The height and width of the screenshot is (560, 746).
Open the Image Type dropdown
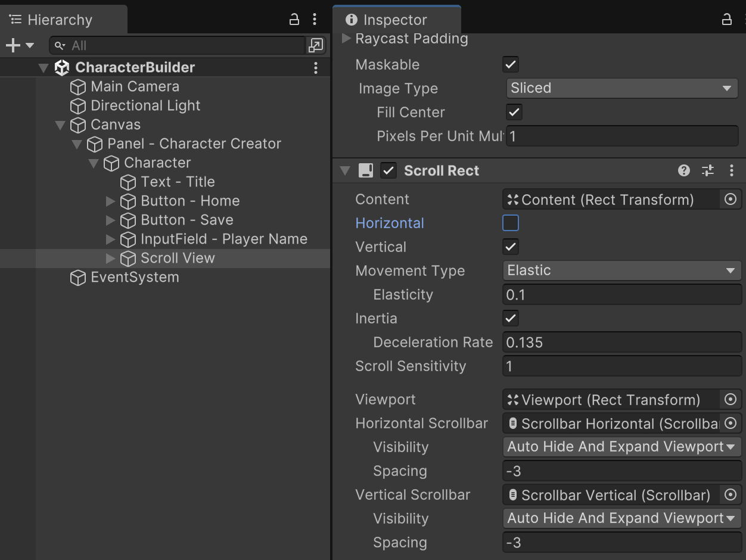[621, 88]
